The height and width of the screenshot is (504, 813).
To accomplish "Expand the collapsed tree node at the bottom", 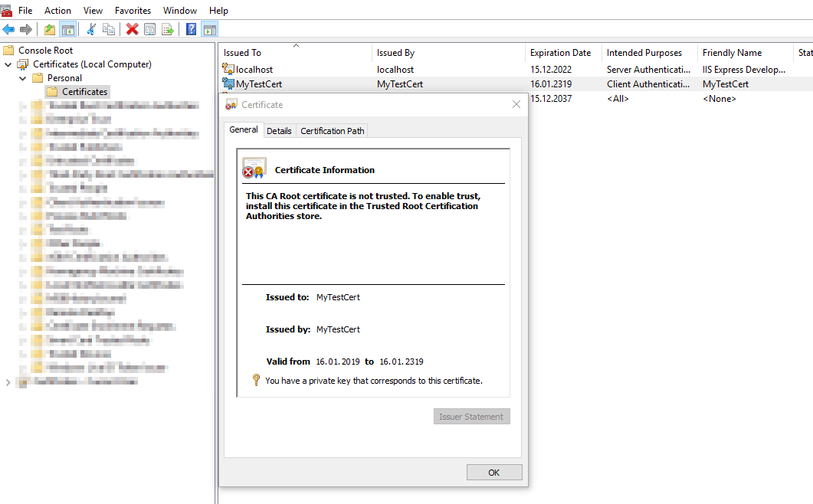I will 7,380.
